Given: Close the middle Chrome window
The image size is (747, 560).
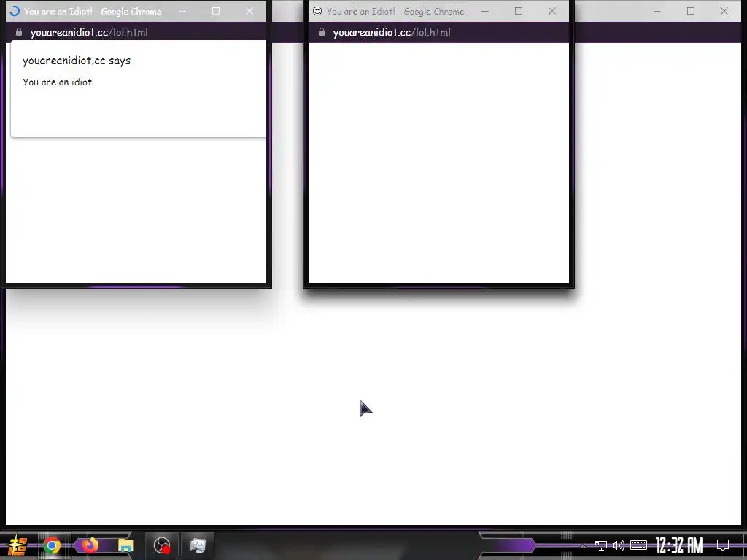Looking at the screenshot, I should pos(552,11).
